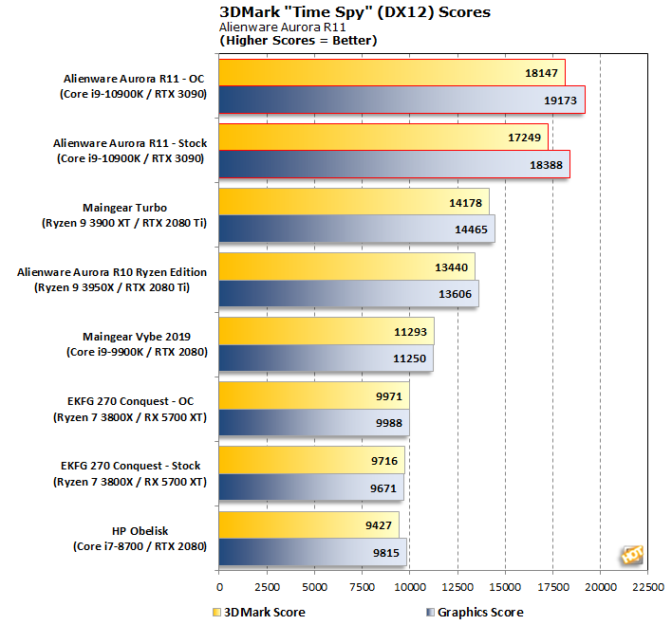Viewport: 672px width, 625px height.
Task: Click the label Alienware Aurora R11 - Stock
Action: point(130,143)
